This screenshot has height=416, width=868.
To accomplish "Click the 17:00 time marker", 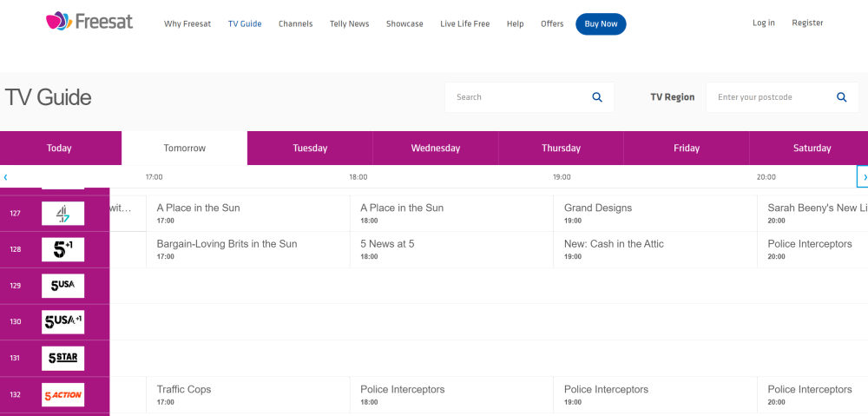I will tap(154, 177).
